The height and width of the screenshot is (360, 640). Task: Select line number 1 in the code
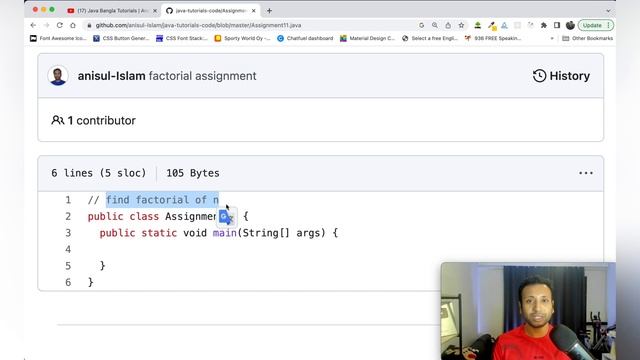click(68, 200)
